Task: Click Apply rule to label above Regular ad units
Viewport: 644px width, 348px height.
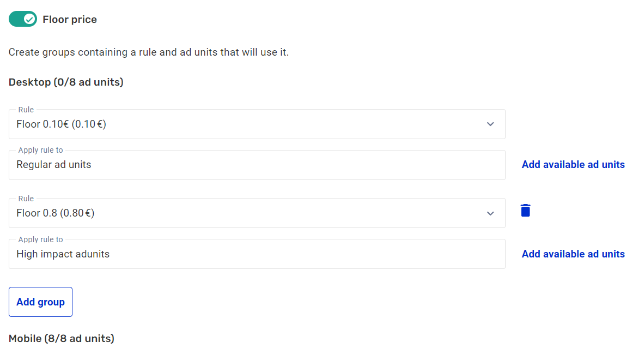Action: click(x=41, y=150)
